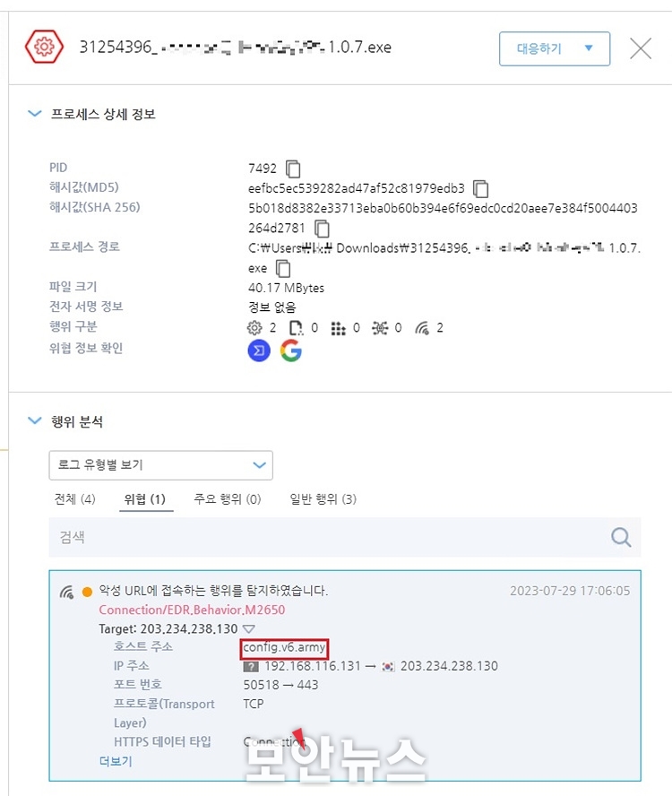
Task: Click the 더보기 link
Action: coord(116,761)
